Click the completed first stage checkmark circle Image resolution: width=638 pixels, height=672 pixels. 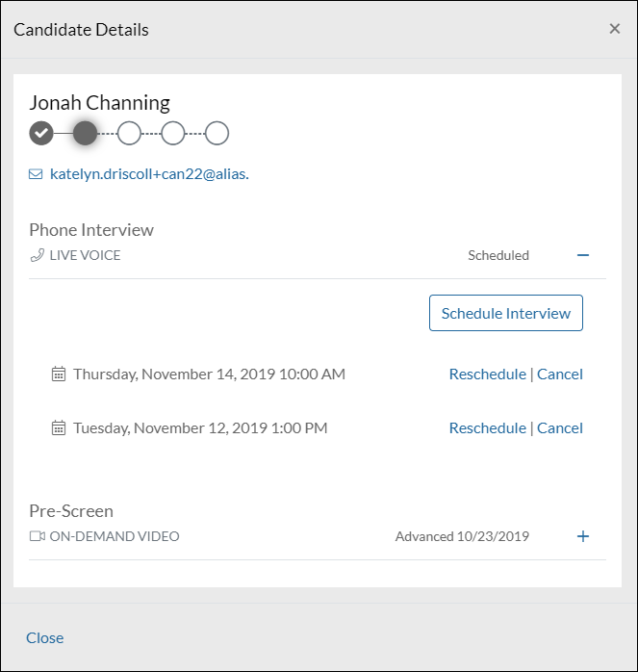40,133
